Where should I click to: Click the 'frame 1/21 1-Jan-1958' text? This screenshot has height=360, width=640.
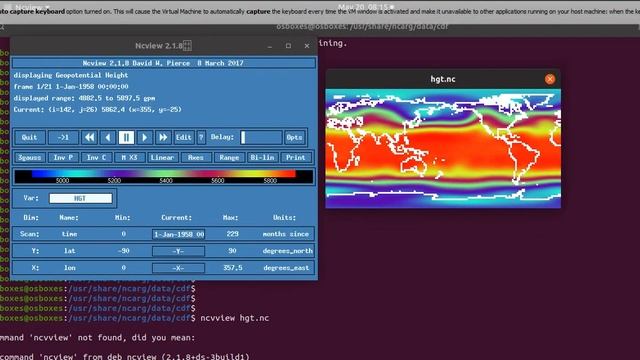click(71, 87)
